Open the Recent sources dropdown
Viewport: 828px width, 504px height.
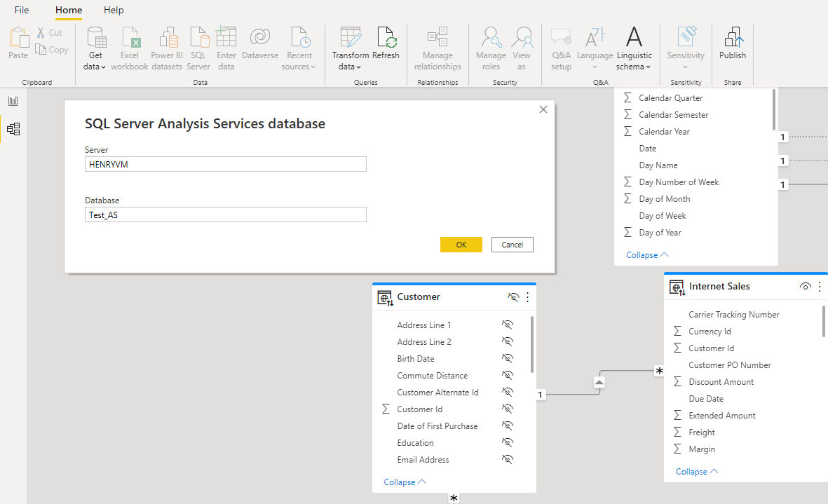[x=299, y=47]
